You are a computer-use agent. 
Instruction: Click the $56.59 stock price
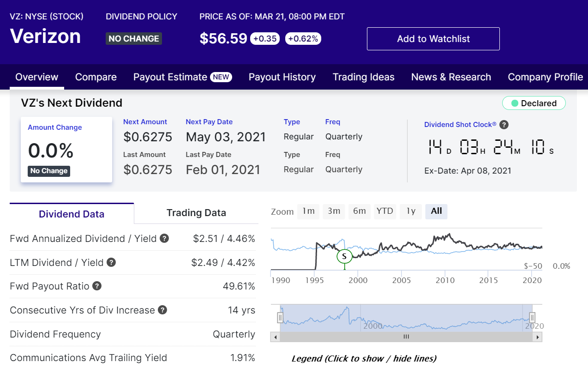coord(223,39)
